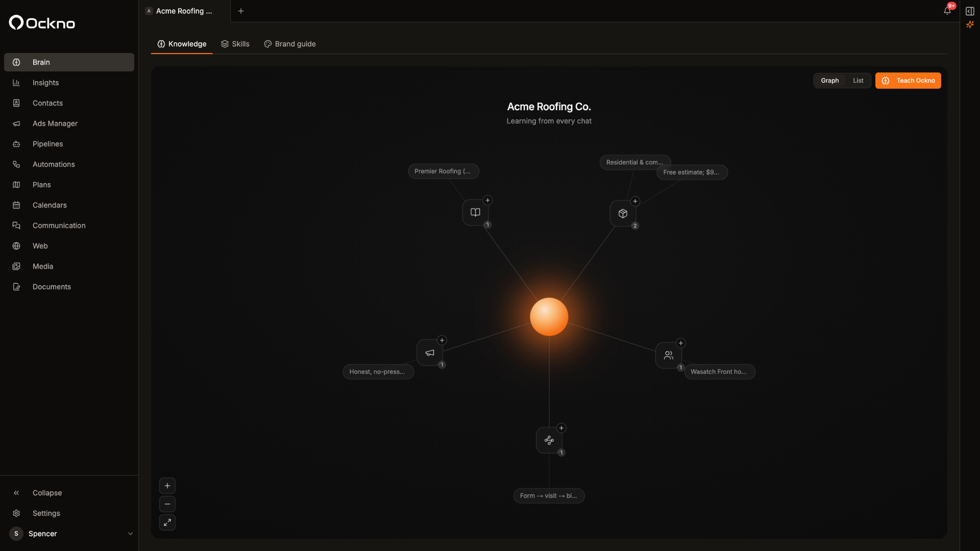This screenshot has height=551, width=980.
Task: Select Graph view
Action: 830,81
